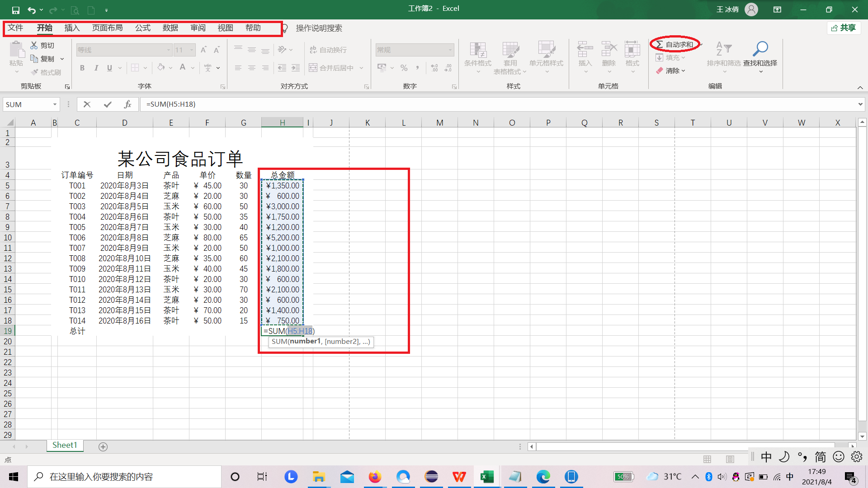Switch to Page Layout (页面布局) tab
This screenshot has height=488, width=868.
pyautogui.click(x=107, y=28)
